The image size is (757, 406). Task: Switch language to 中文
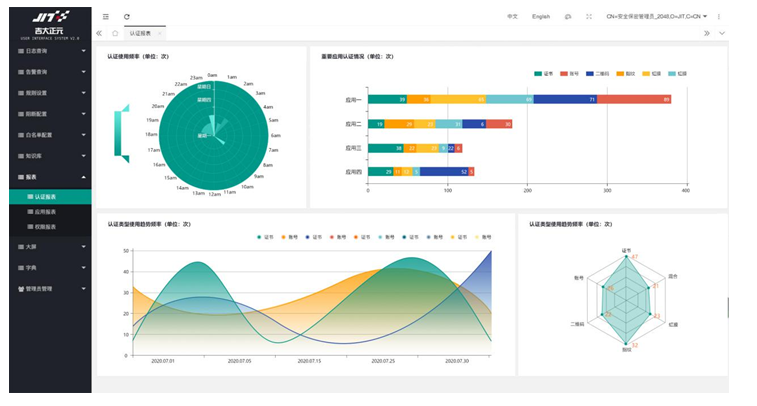[x=512, y=17]
